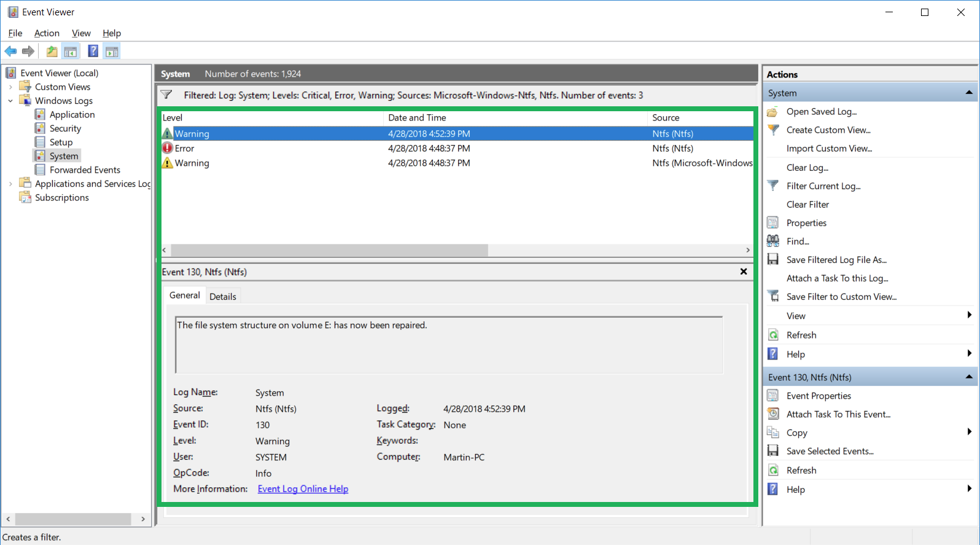This screenshot has height=545, width=980.
Task: Click the Properties icon in Actions
Action: click(773, 222)
